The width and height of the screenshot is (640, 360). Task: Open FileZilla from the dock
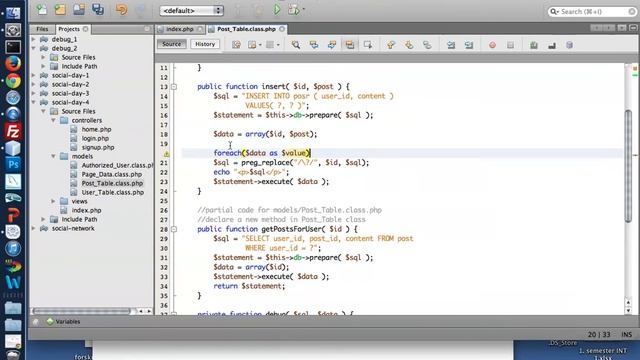coord(13,131)
